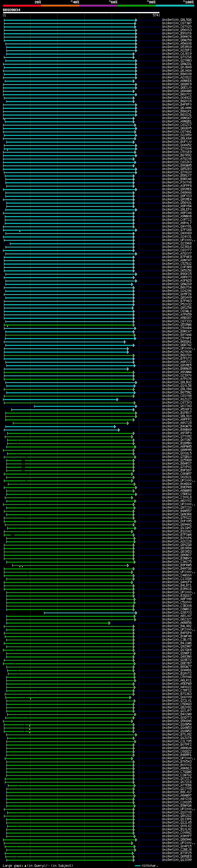The height and width of the screenshot is (868, 197).
Task: Click the purple ~60% identity legend segment
Action: coord(99,6)
